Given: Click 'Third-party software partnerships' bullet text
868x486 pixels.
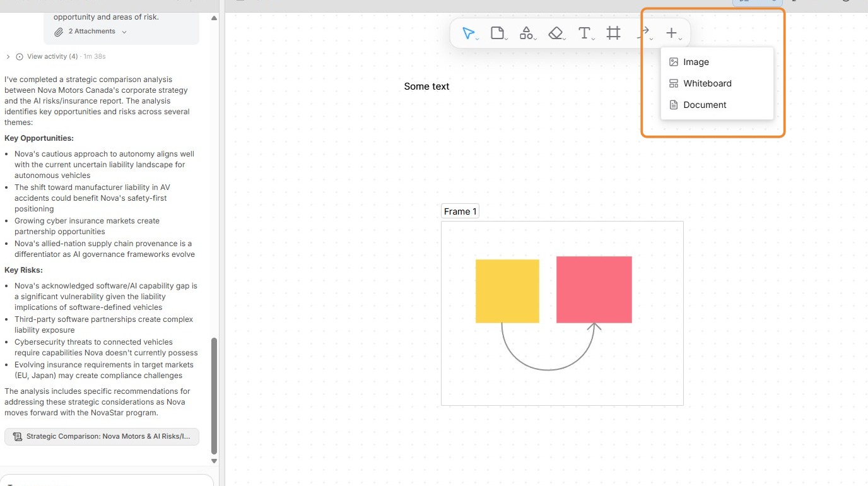Looking at the screenshot, I should pyautogui.click(x=104, y=324).
